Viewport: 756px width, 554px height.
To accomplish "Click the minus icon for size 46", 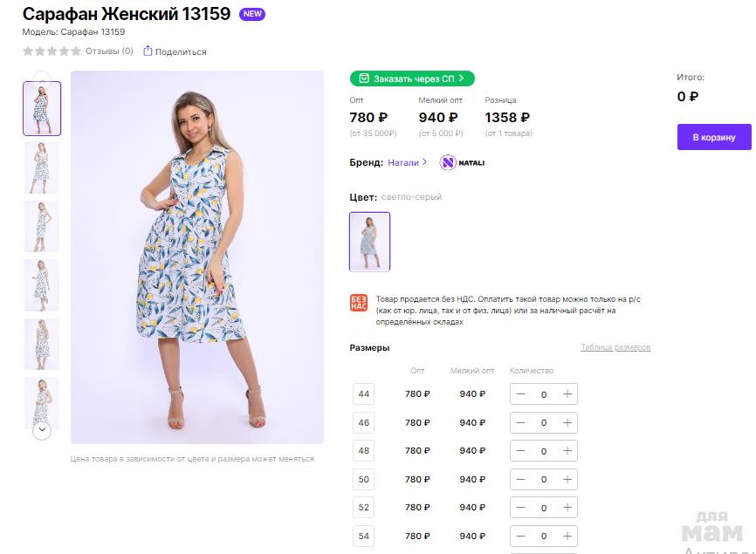I will [520, 423].
